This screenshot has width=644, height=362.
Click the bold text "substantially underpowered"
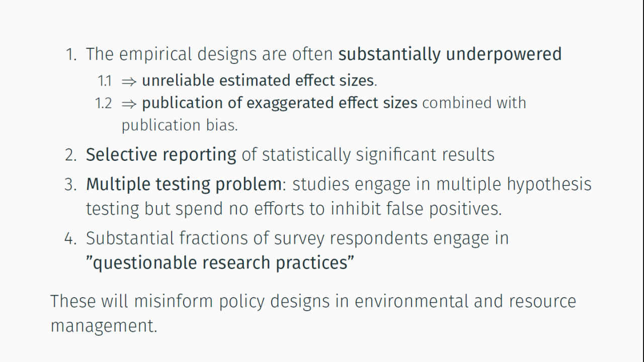coord(450,54)
